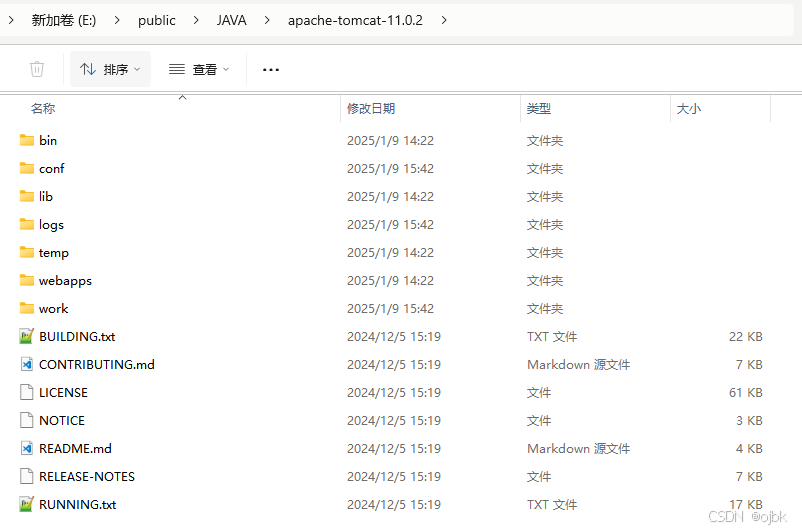This screenshot has width=802, height=532.
Task: Click the 2025/1/9 15:42 date of conf
Action: coord(390,168)
